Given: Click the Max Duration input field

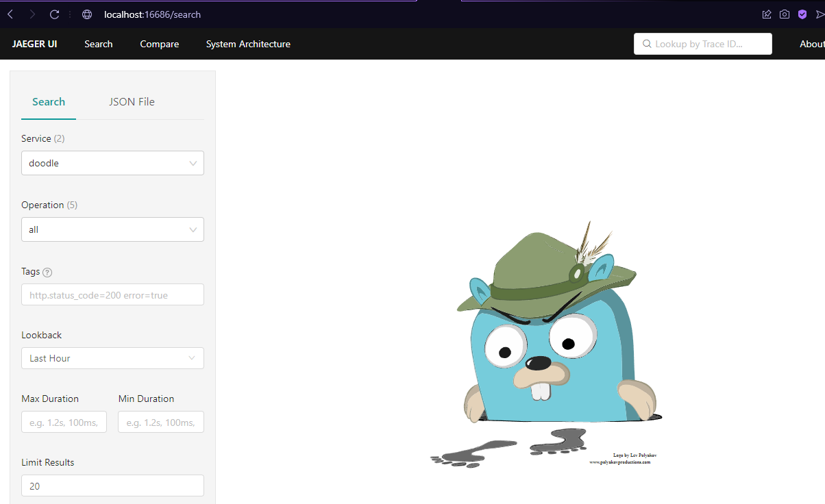Looking at the screenshot, I should click(64, 422).
